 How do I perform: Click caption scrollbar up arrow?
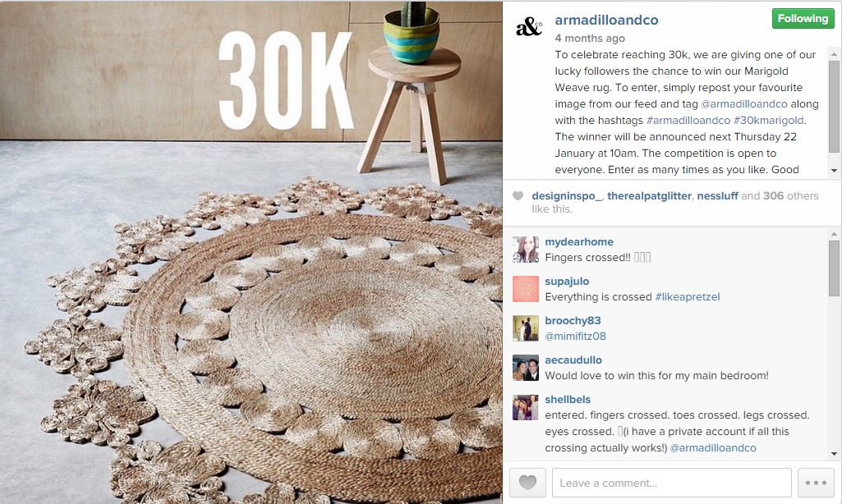point(834,54)
